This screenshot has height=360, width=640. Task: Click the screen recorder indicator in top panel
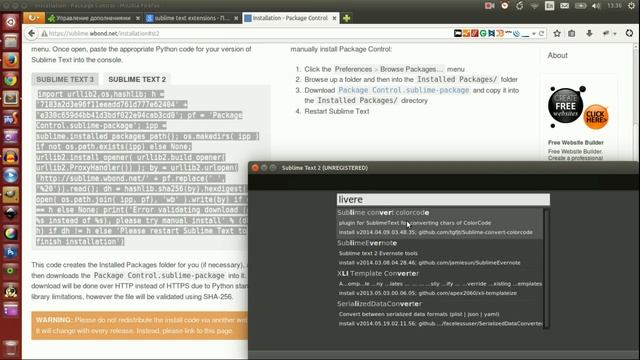coord(489,6)
